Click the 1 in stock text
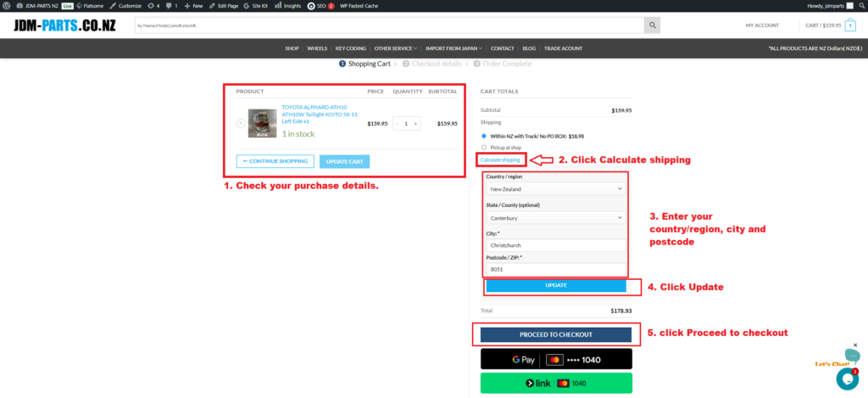Screen dimensions: 868x398 click(299, 134)
